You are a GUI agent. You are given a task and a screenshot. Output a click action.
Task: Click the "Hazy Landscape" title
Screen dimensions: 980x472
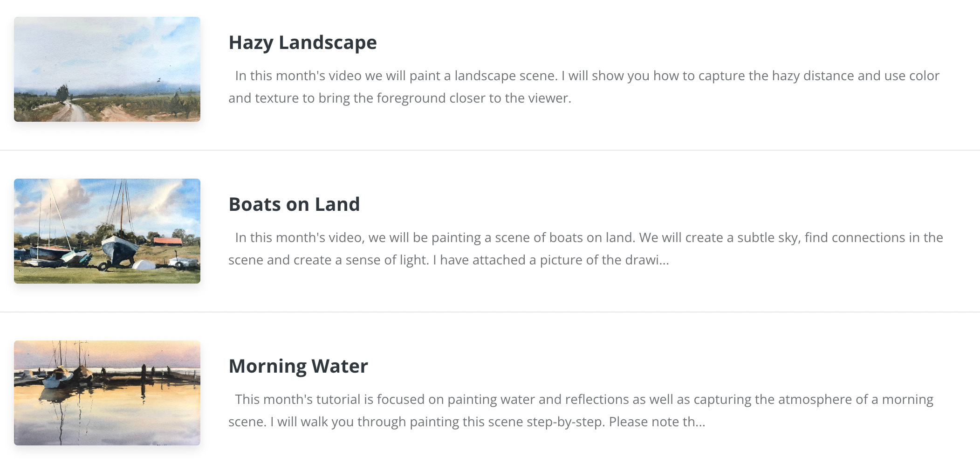click(x=302, y=42)
